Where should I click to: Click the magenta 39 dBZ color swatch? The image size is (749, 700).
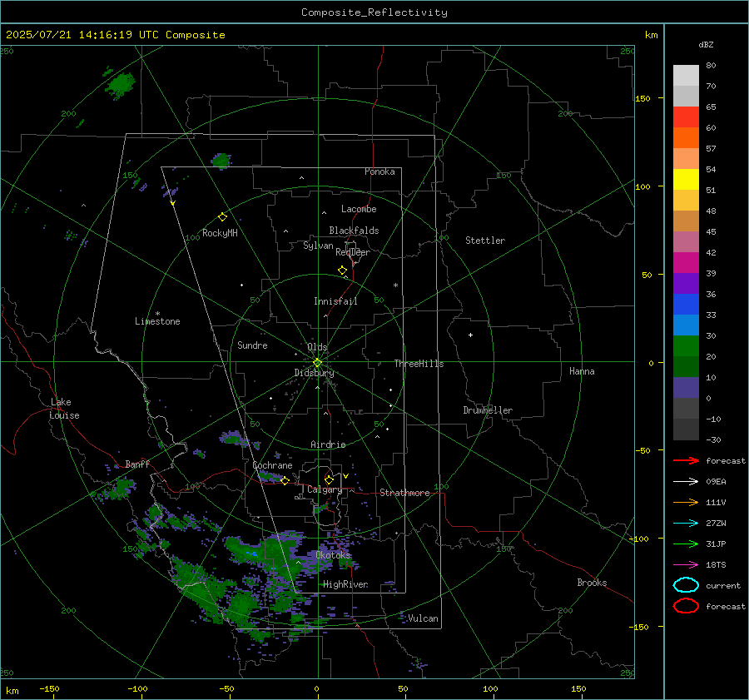coord(686,263)
